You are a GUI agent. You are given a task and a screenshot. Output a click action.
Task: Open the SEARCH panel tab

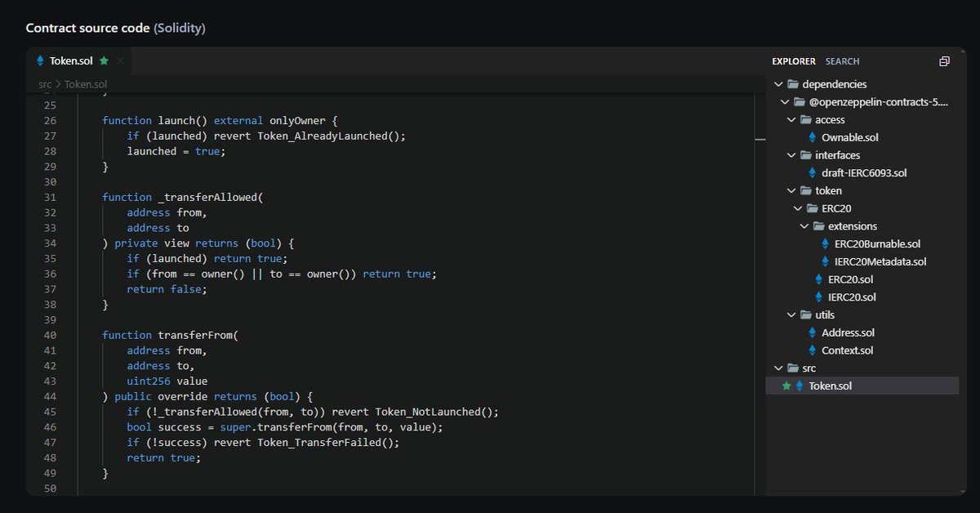842,61
